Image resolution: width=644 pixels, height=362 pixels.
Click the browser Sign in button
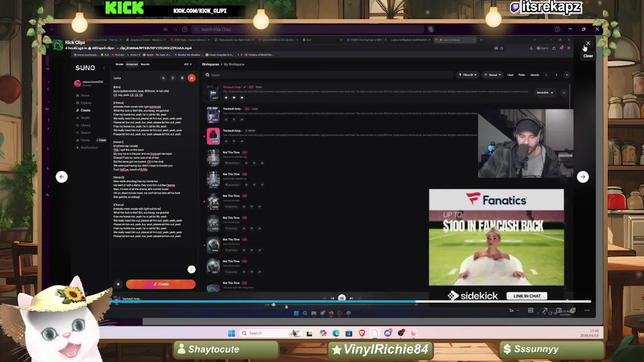542,48
